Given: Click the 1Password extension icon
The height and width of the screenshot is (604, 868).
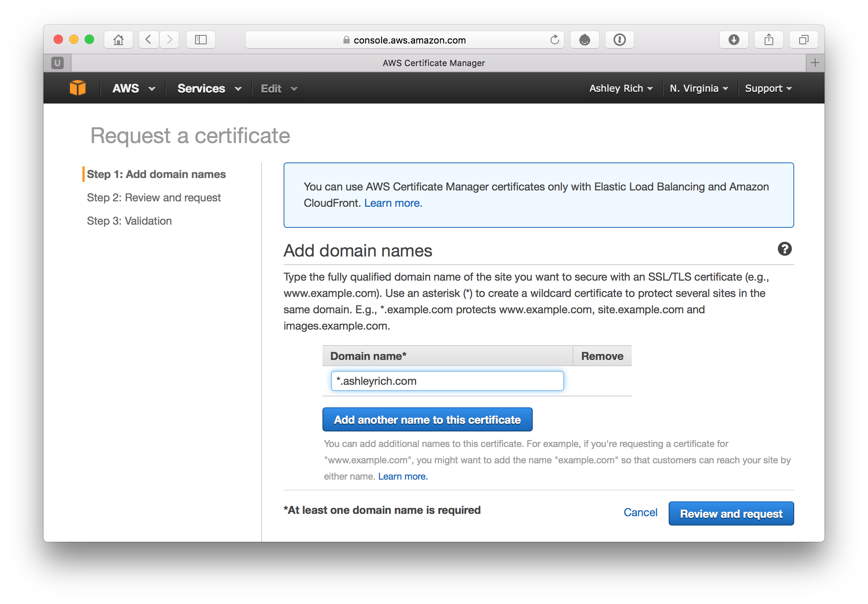Looking at the screenshot, I should point(619,40).
